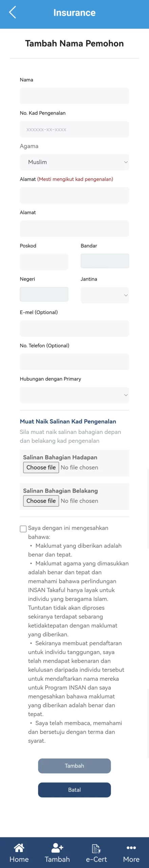Tap the Tambah person-plus icon
The width and height of the screenshot is (149, 868).
click(x=57, y=848)
